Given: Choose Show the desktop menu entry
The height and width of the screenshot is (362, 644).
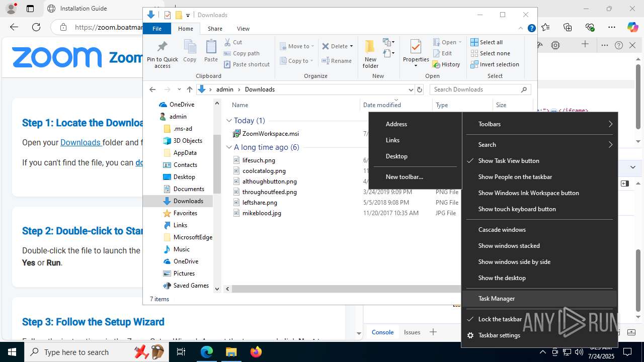Looking at the screenshot, I should (x=539, y=278).
